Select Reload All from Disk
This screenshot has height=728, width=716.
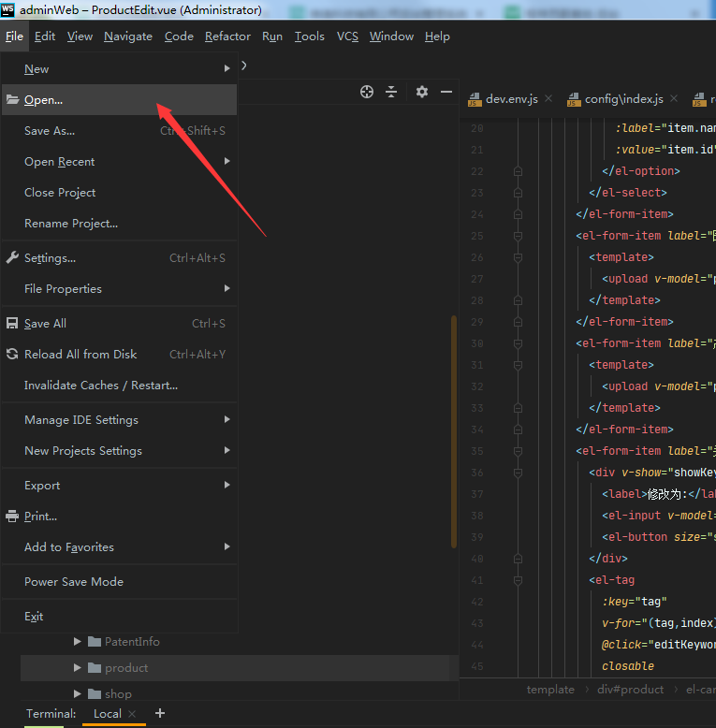(120, 355)
